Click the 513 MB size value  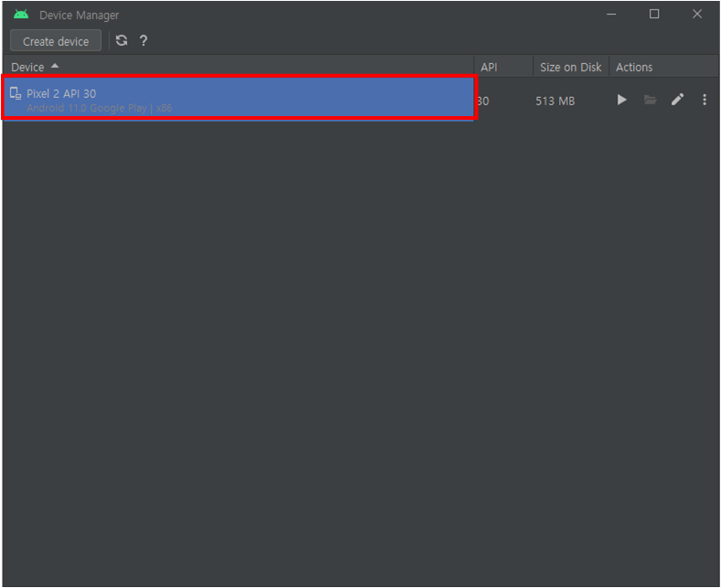(x=555, y=102)
